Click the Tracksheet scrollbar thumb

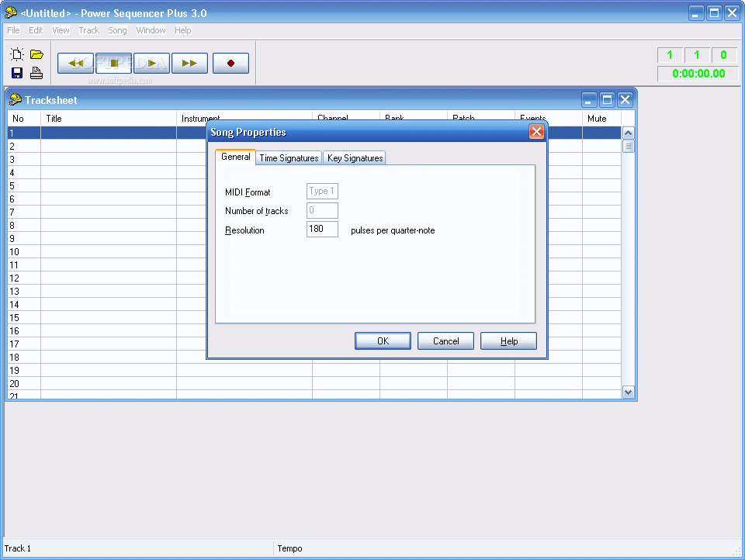point(628,147)
